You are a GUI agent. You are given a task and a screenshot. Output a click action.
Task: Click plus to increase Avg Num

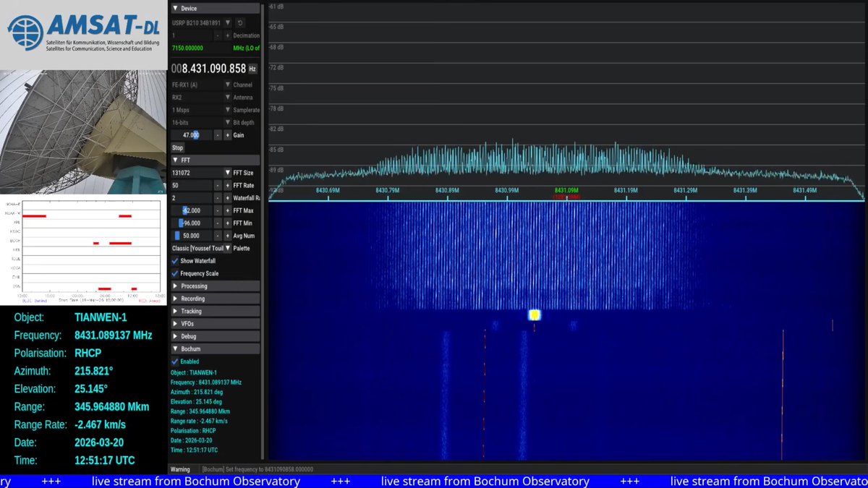point(227,236)
